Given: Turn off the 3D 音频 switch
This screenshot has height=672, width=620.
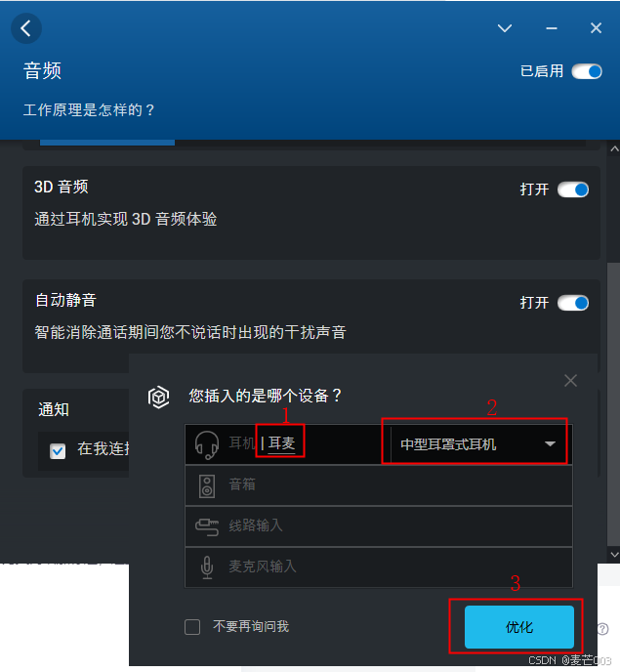Looking at the screenshot, I should (x=573, y=189).
